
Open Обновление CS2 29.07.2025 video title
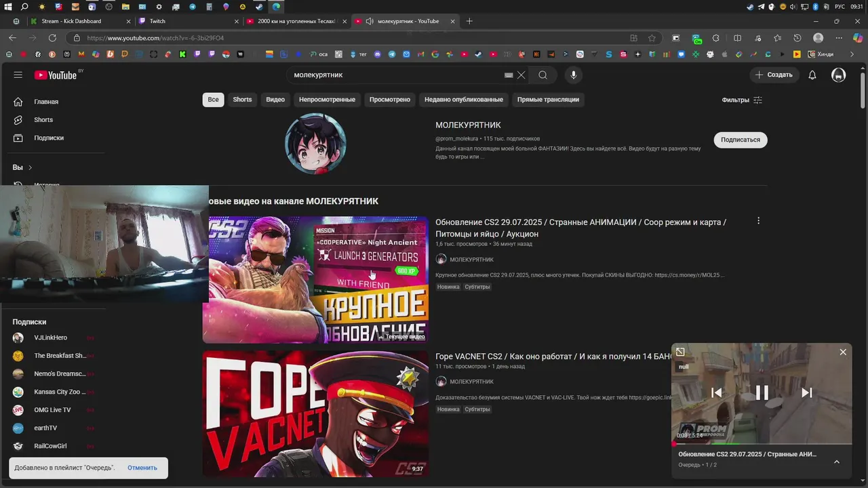click(x=580, y=228)
